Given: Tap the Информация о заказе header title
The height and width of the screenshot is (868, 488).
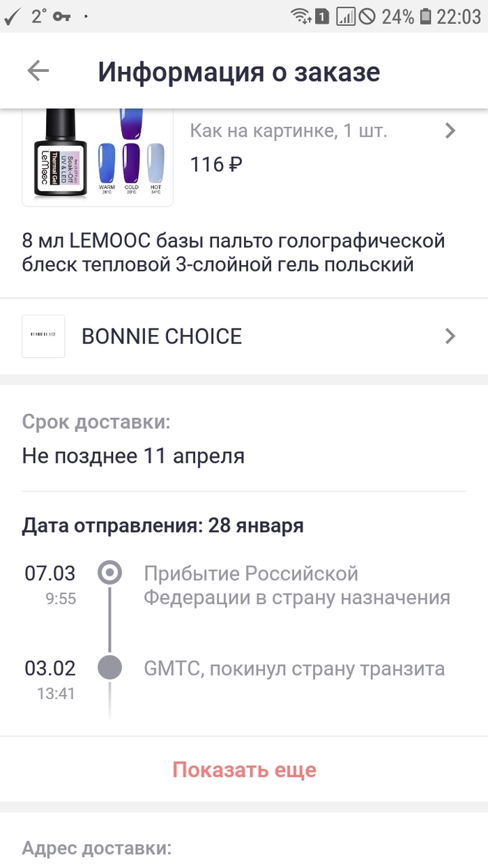Looking at the screenshot, I should (x=239, y=72).
